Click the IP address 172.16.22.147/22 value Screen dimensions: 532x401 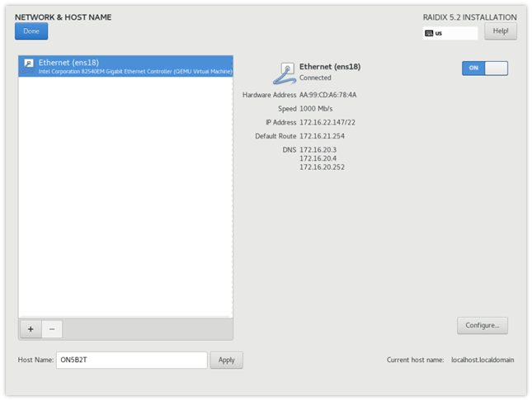tap(327, 122)
